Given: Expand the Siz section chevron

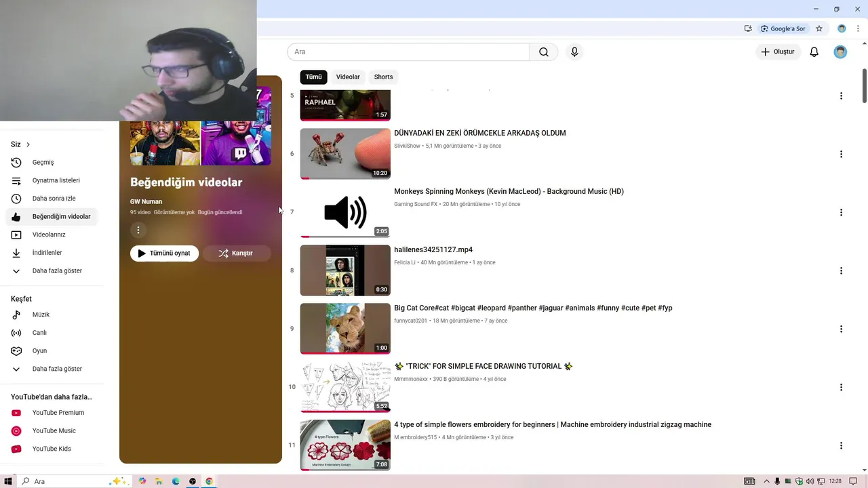Looking at the screenshot, I should coord(28,144).
